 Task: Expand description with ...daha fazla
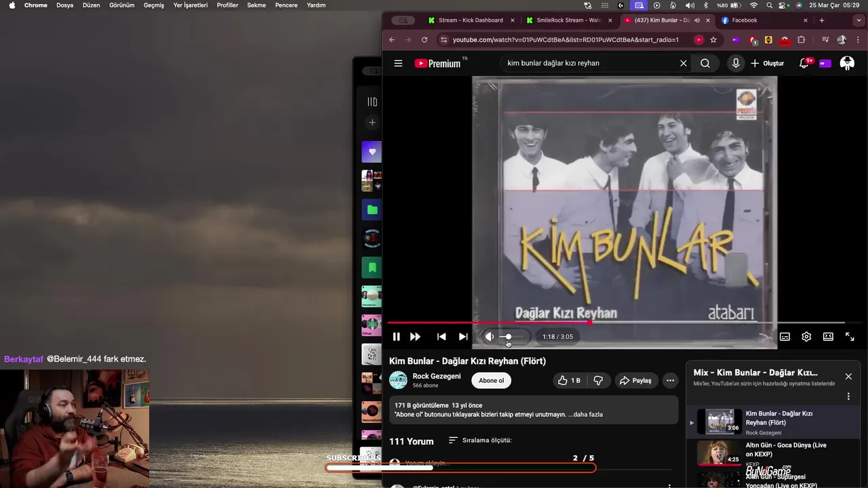click(x=585, y=414)
